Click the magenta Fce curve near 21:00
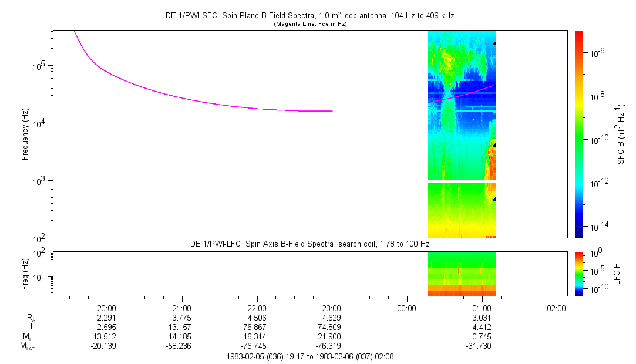This screenshot has height=364, width=636. [x=181, y=97]
